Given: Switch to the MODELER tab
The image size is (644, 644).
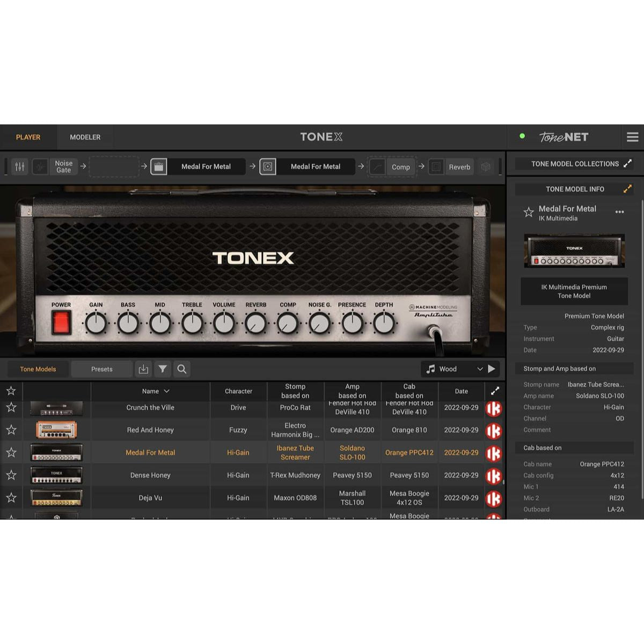Looking at the screenshot, I should click(85, 137).
